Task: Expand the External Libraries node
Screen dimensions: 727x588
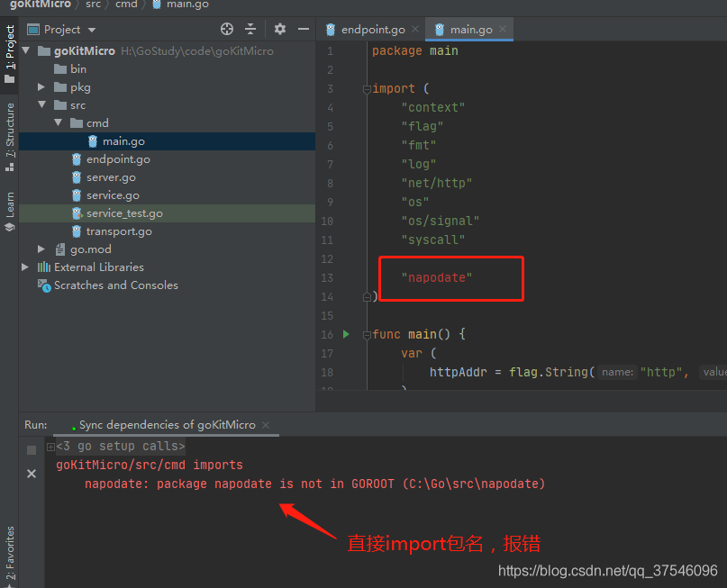Action: (x=25, y=267)
